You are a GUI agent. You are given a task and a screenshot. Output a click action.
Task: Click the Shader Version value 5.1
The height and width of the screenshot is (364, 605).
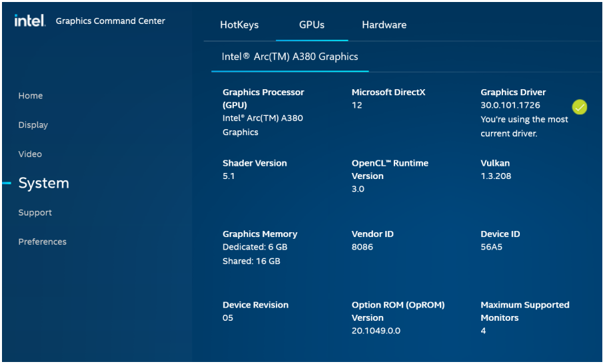coord(229,176)
